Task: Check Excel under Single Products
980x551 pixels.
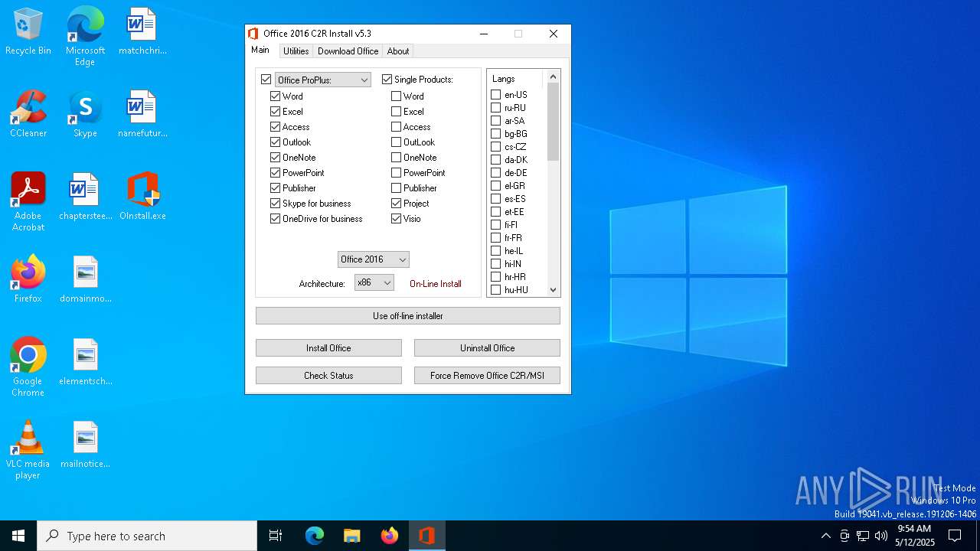Action: tap(397, 112)
